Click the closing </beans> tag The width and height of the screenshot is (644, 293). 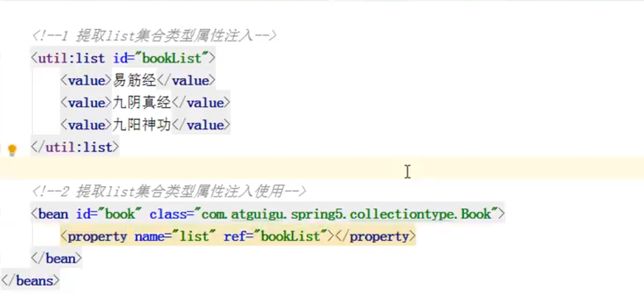(30, 281)
